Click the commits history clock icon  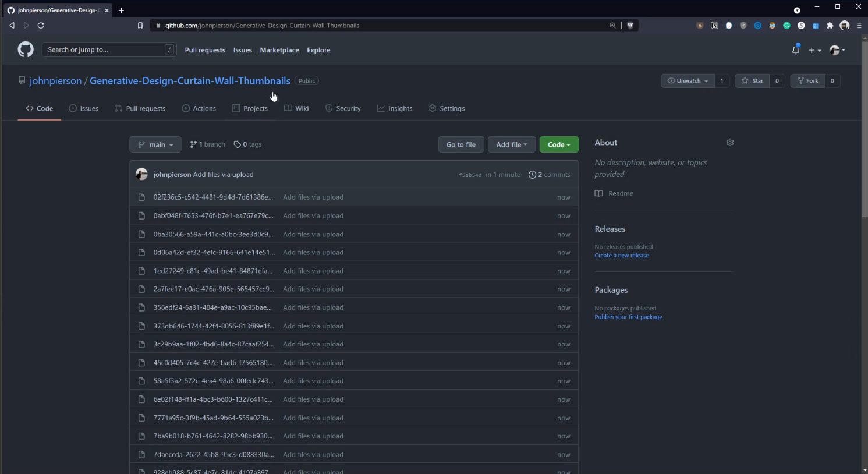[x=532, y=175]
